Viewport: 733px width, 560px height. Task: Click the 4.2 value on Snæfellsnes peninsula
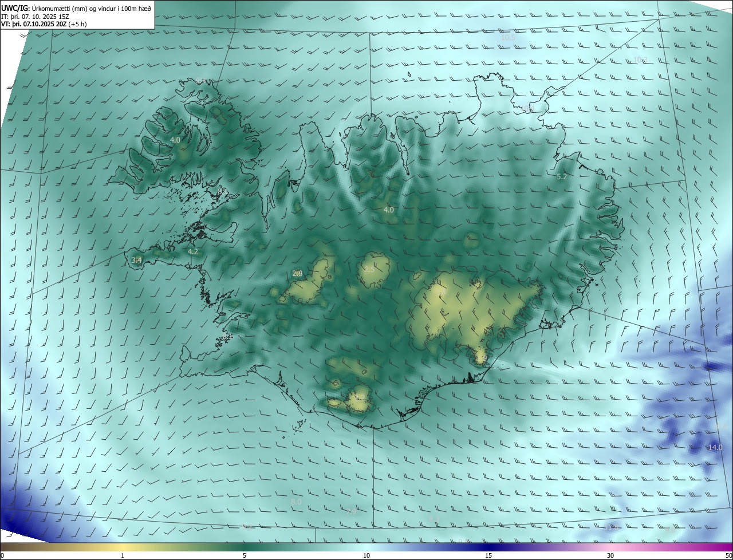193,251
